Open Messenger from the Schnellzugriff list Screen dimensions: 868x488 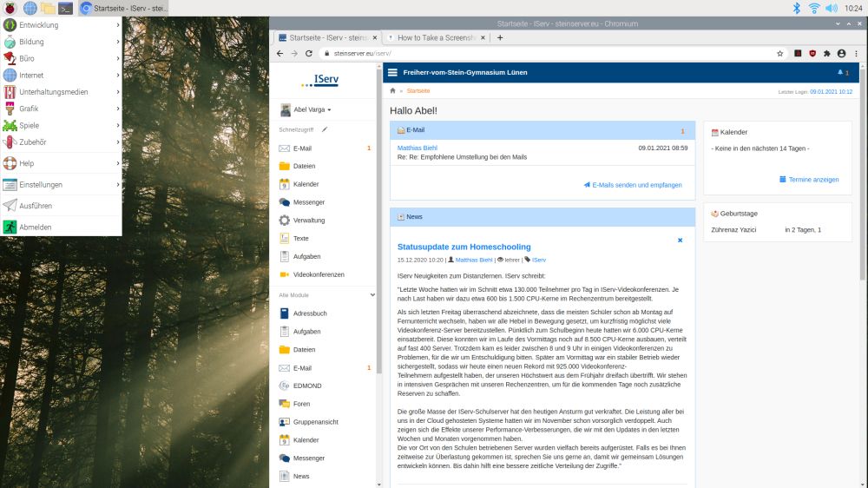(x=308, y=202)
